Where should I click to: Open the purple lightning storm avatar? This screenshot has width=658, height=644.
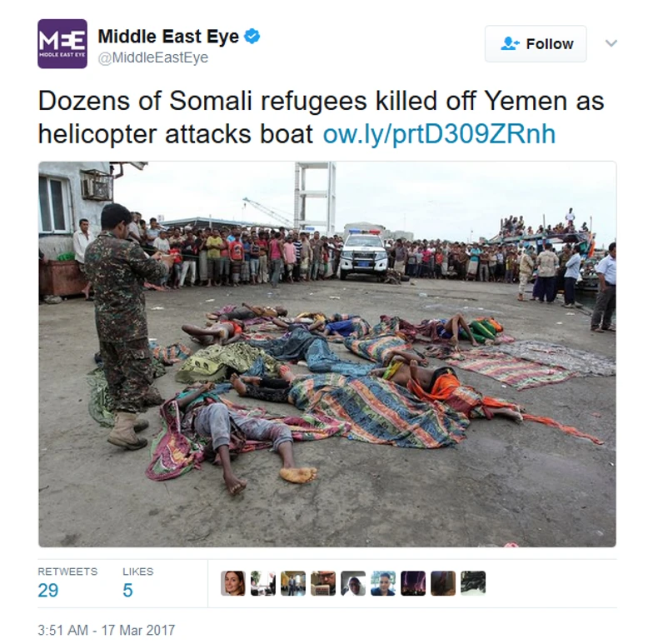pyautogui.click(x=413, y=583)
